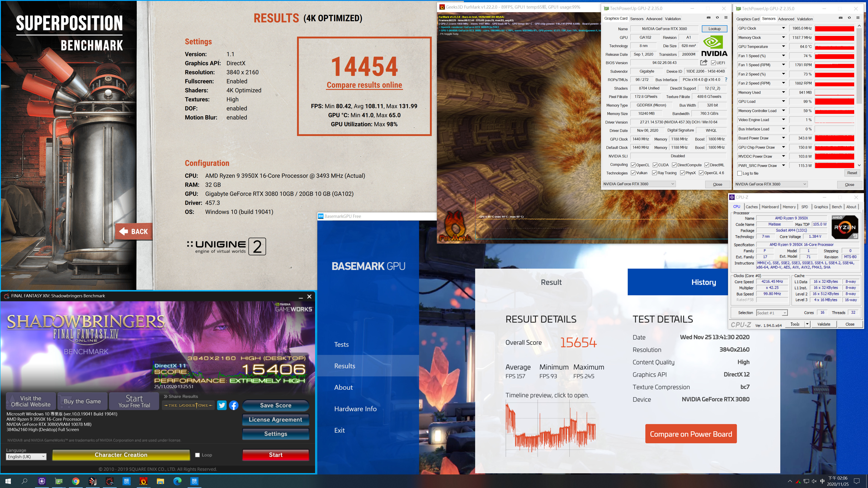Viewport: 868px width, 488px height.
Task: Switch to the Mainboard tab in CPU-Z
Action: click(x=770, y=207)
